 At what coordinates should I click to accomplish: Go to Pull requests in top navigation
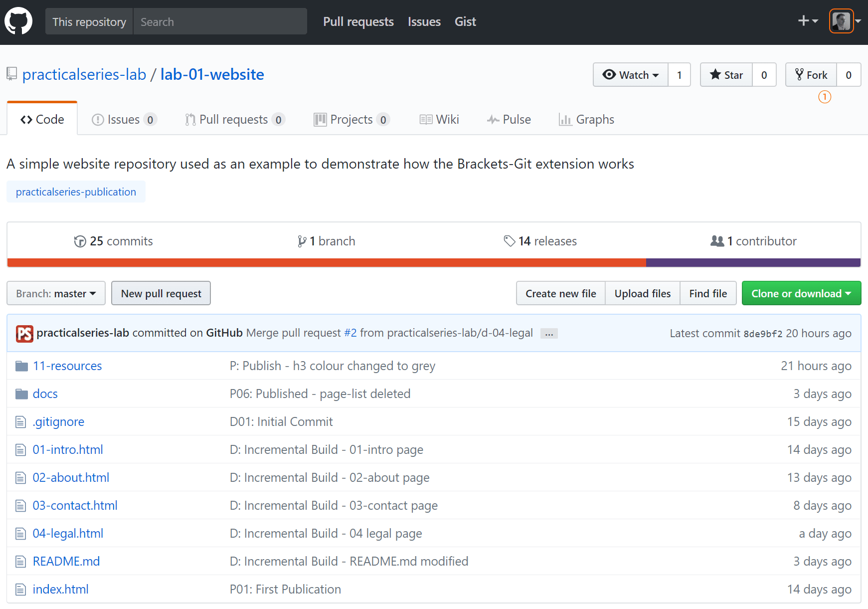pos(358,21)
